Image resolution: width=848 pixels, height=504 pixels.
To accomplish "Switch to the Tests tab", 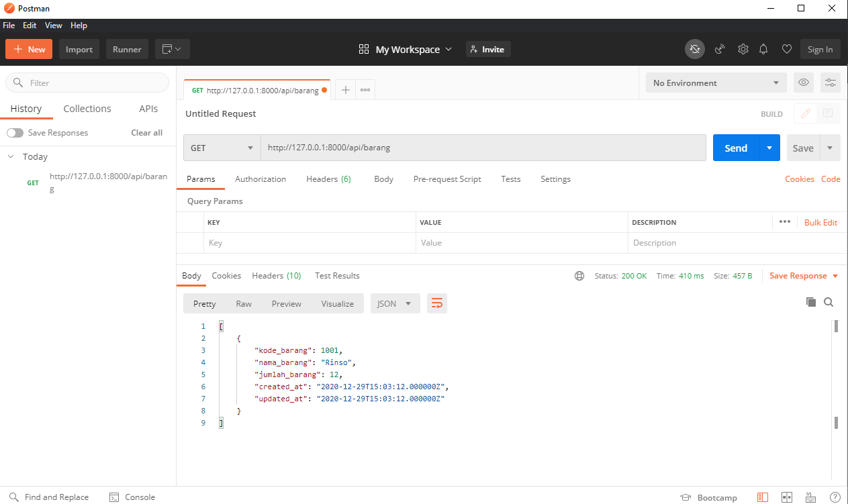I will pyautogui.click(x=510, y=179).
